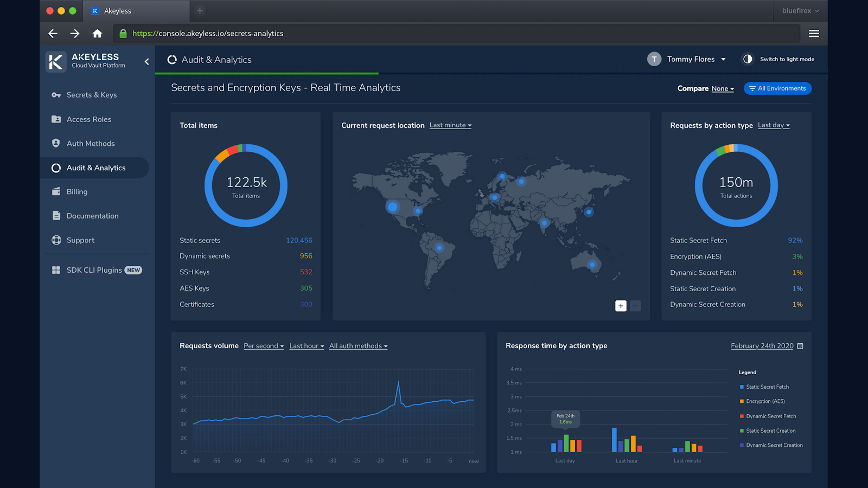868x488 pixels.
Task: Click the Support headset icon
Action: pos(56,240)
